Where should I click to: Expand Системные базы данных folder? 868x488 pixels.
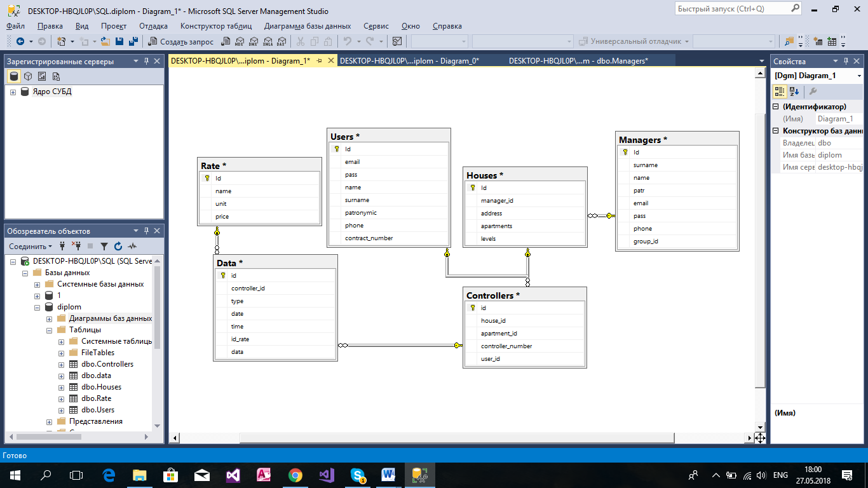[x=37, y=284]
